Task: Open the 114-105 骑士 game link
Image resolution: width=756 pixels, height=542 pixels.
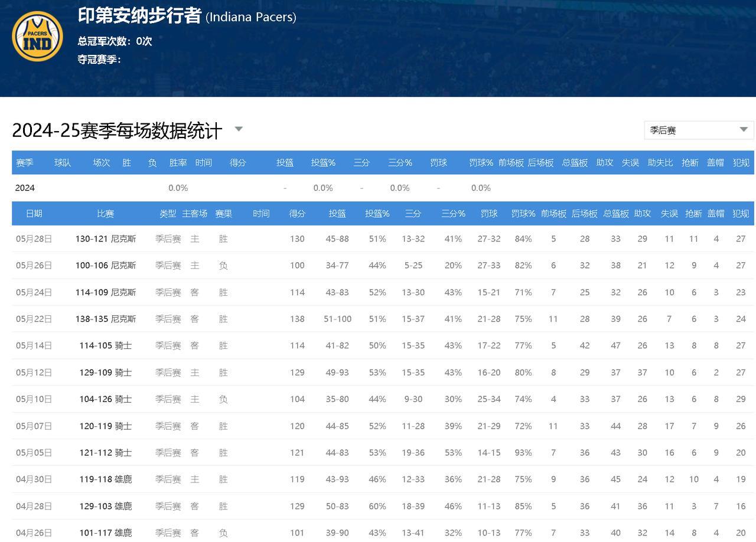Action: 106,345
